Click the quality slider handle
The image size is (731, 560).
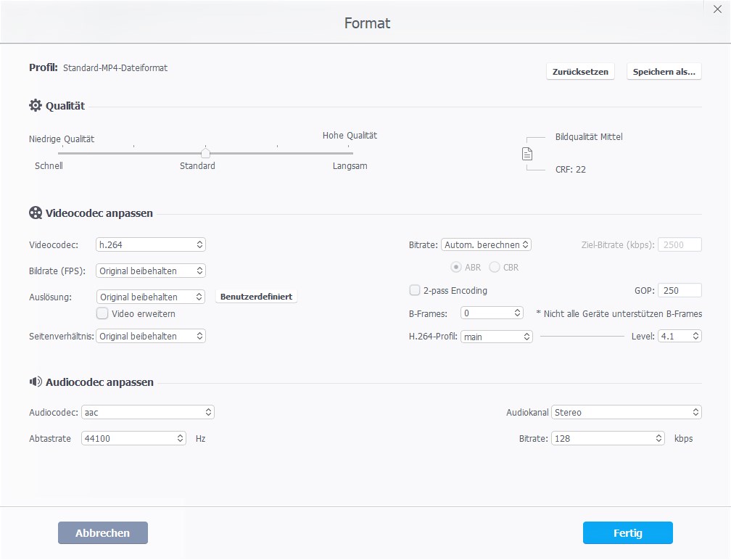[x=205, y=153]
